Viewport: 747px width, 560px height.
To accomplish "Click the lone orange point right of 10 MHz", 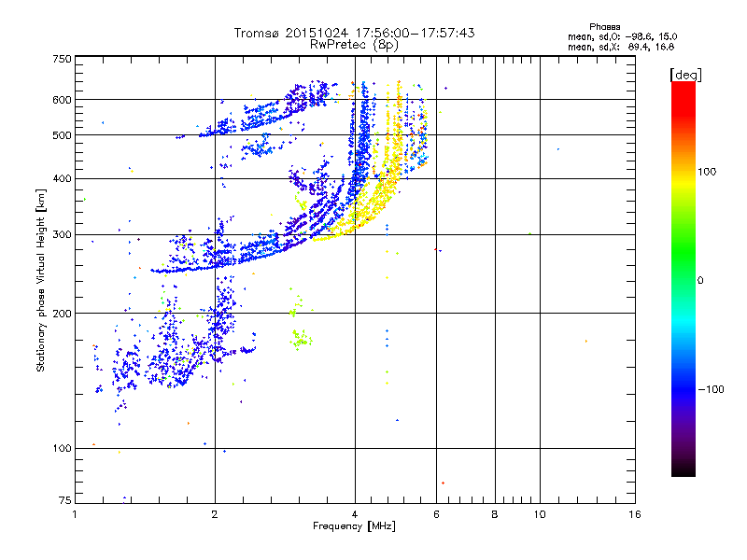I will pos(586,342).
